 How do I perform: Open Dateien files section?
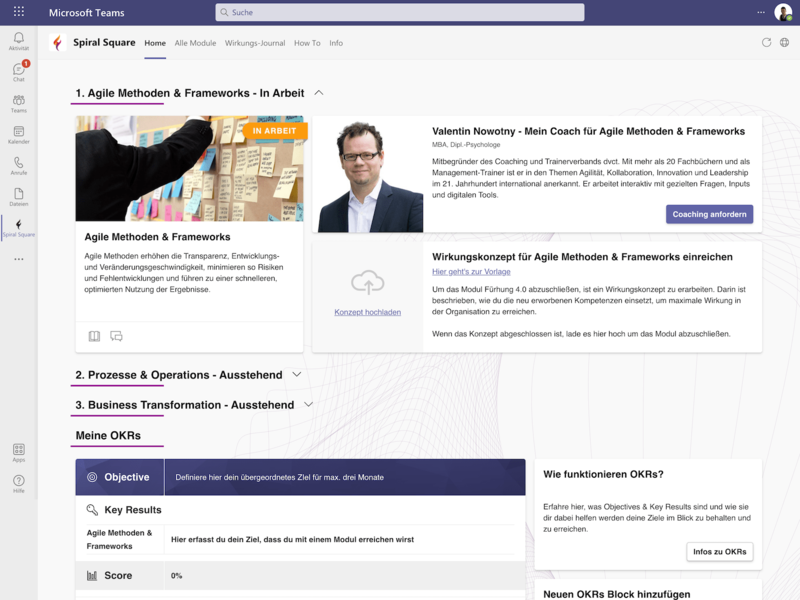(18, 196)
